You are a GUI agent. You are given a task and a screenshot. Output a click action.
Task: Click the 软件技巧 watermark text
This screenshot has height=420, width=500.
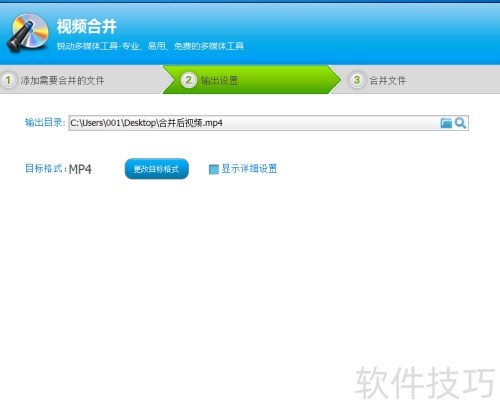pos(425,383)
